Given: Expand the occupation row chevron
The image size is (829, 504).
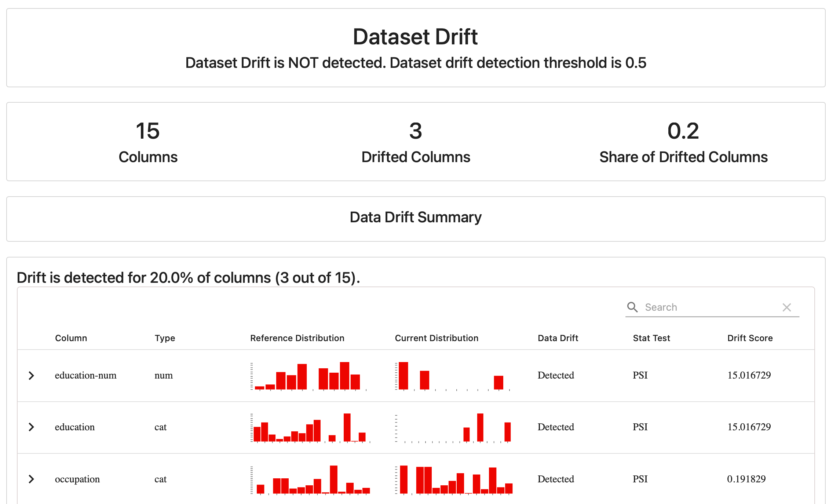Looking at the screenshot, I should tap(32, 479).
